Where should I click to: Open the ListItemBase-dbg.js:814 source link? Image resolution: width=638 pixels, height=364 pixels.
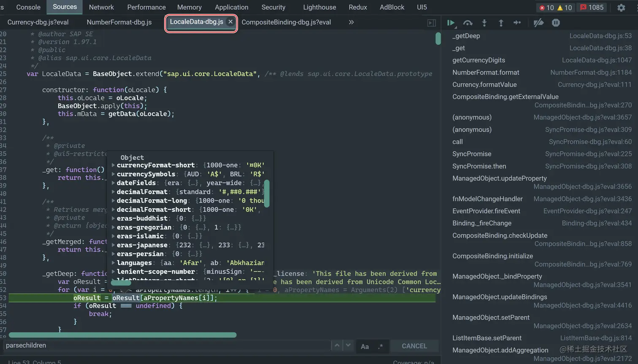pos(596,338)
